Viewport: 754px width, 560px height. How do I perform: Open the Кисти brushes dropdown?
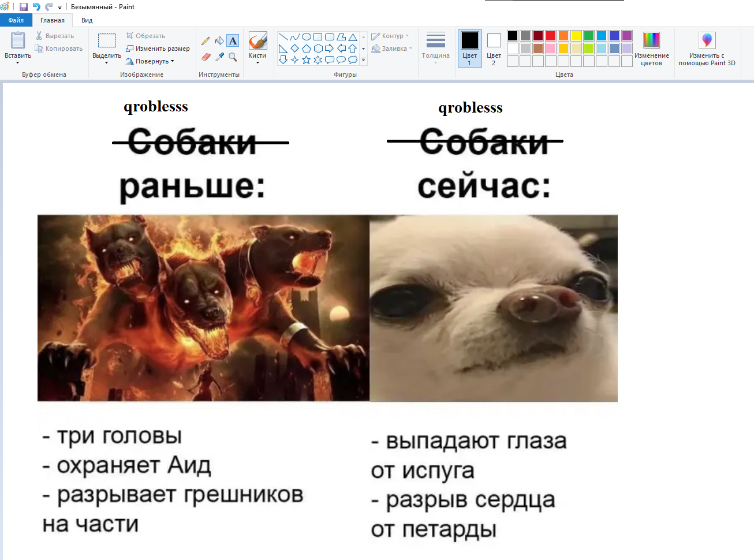(x=257, y=59)
